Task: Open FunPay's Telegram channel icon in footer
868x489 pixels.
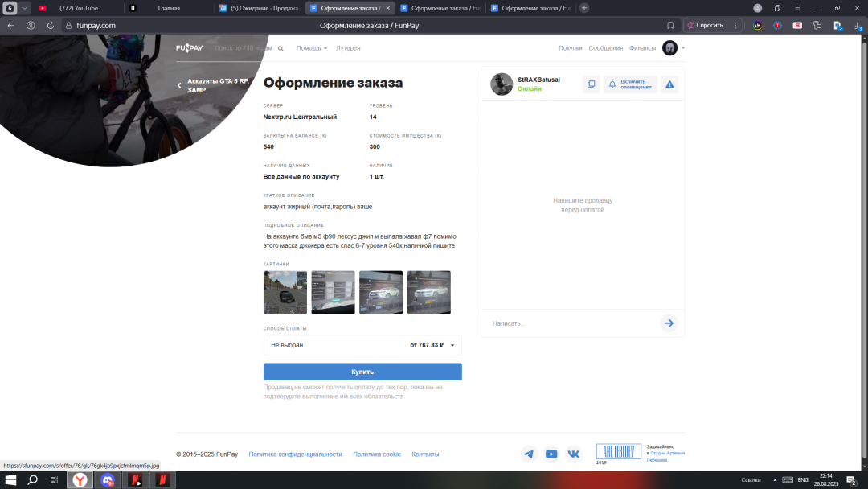Action: click(x=529, y=454)
